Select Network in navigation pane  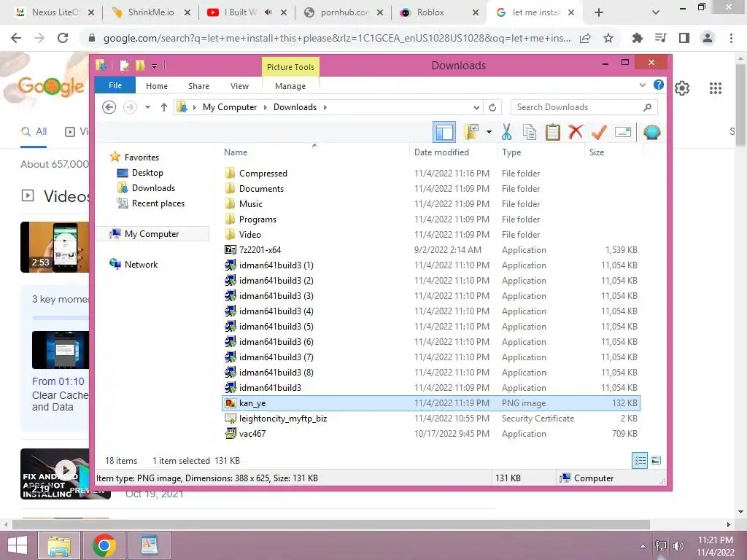(x=141, y=264)
